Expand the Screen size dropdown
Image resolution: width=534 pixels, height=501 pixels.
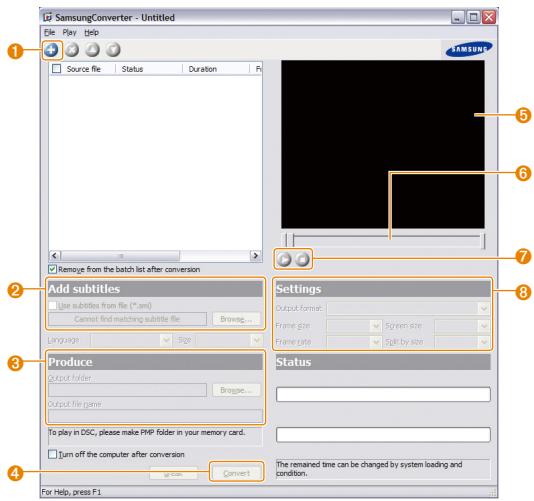[x=484, y=326]
